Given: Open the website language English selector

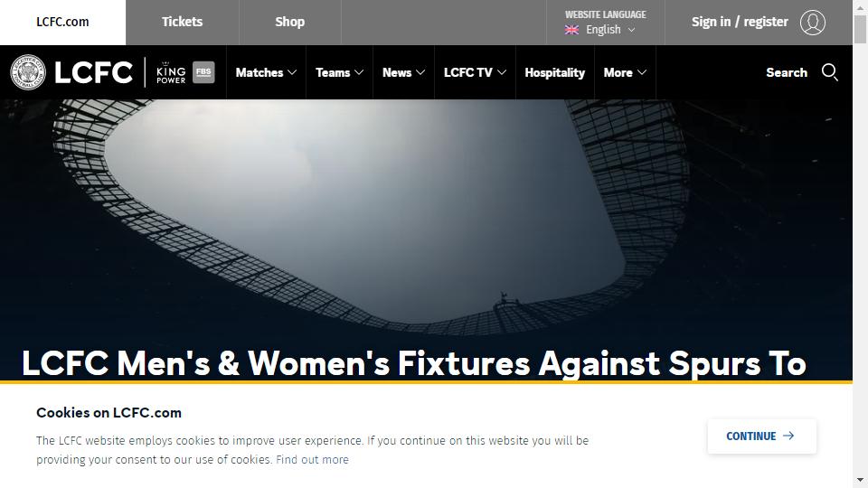Looking at the screenshot, I should pyautogui.click(x=605, y=23).
